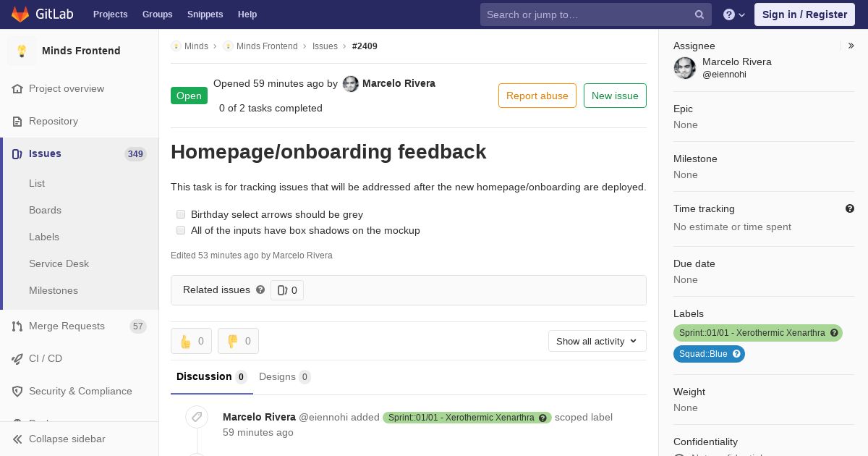The width and height of the screenshot is (868, 456).
Task: Switch to the Designs tab
Action: click(285, 376)
